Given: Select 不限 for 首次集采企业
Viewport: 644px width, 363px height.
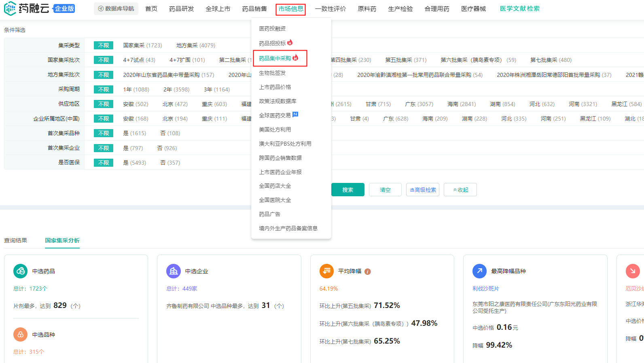Looking at the screenshot, I should click(104, 148).
